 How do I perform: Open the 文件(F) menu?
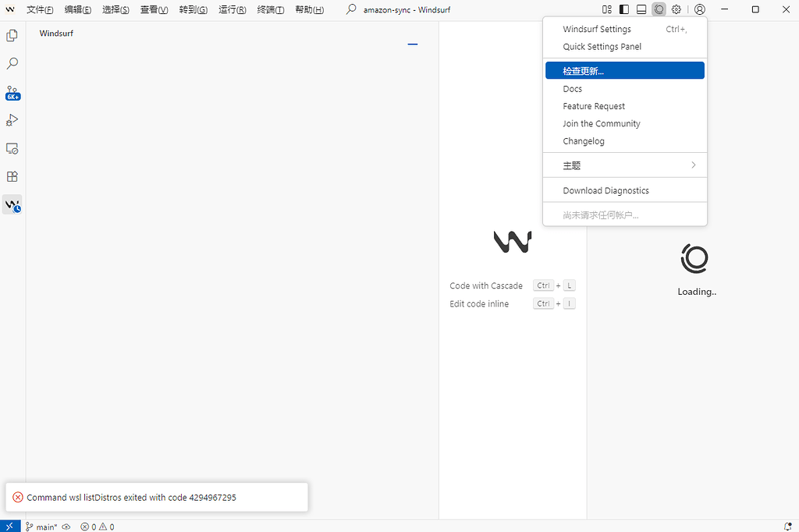tap(40, 9)
